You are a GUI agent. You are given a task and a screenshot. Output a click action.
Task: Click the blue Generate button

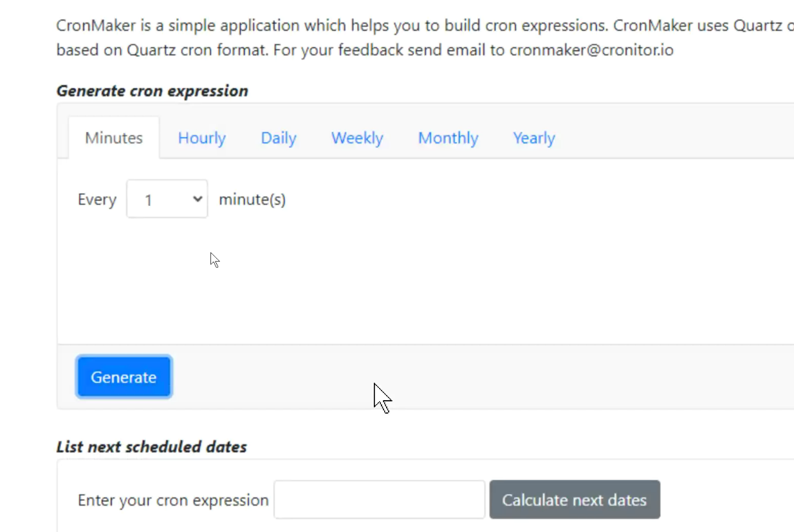tap(124, 377)
